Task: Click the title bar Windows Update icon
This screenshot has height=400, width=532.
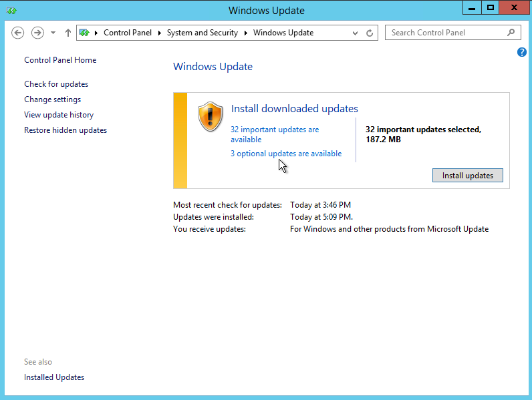Action: point(11,11)
